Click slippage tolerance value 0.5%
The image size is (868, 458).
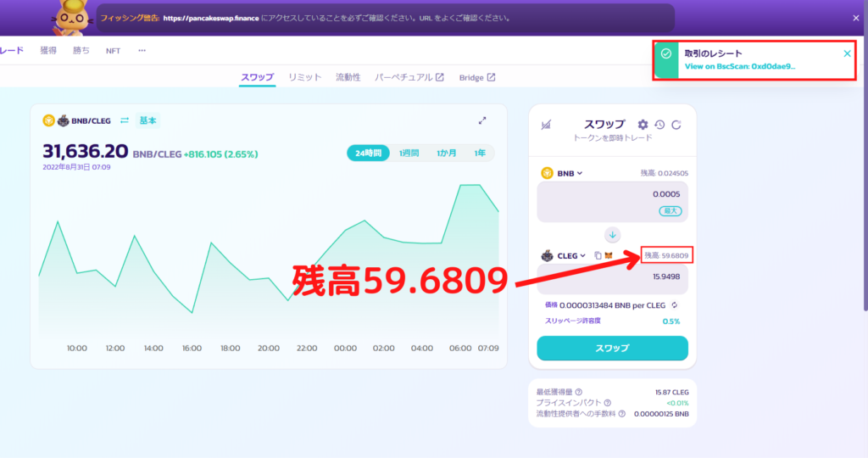[671, 321]
